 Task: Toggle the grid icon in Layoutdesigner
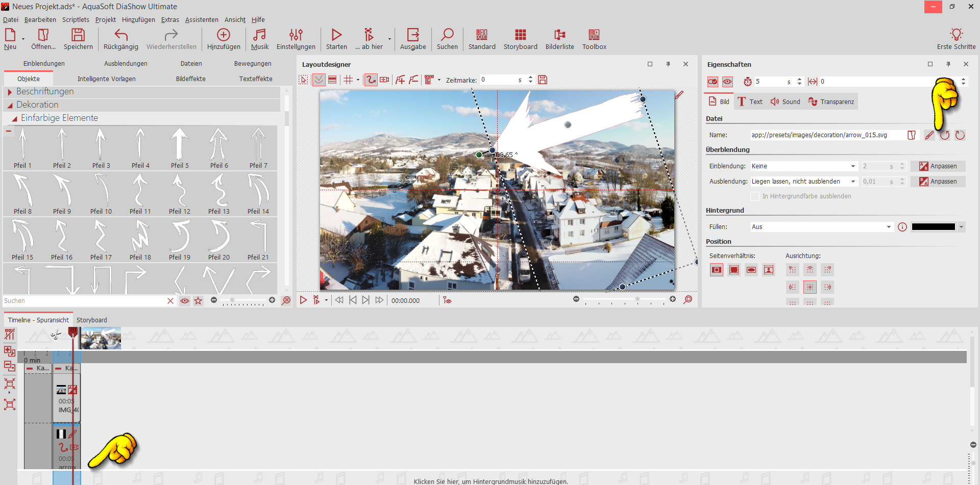(x=348, y=80)
